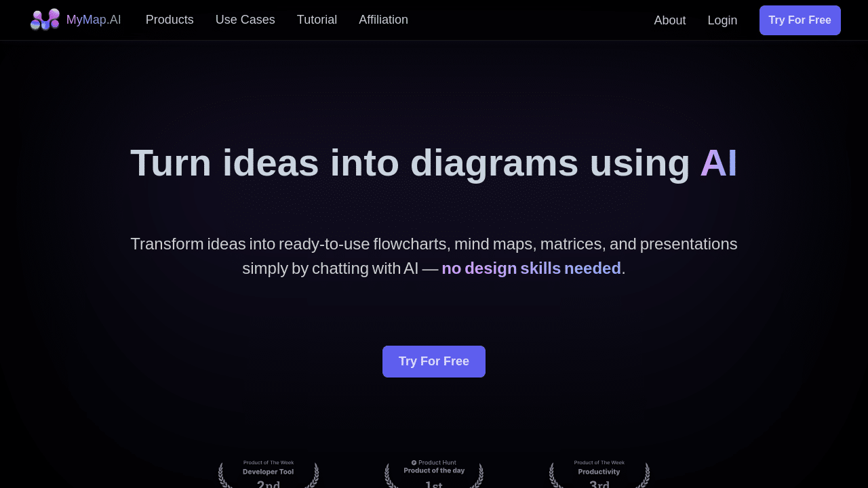Click the "Productivity 3rd" Product of the Week badge

tap(599, 473)
